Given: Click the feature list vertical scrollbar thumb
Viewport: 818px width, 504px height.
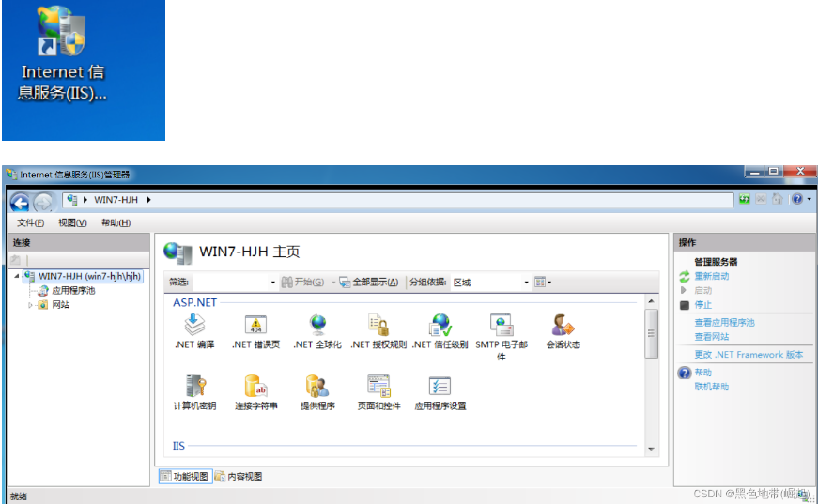Looking at the screenshot, I should [x=651, y=333].
